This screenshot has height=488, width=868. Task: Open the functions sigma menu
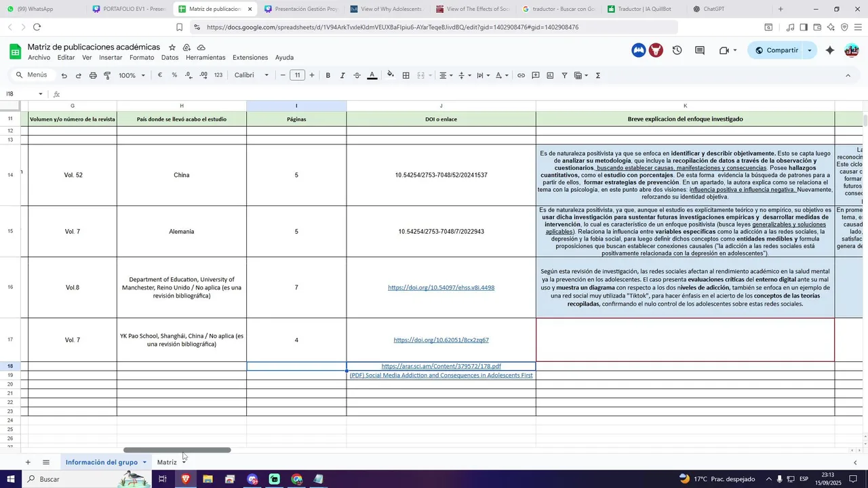click(x=598, y=75)
